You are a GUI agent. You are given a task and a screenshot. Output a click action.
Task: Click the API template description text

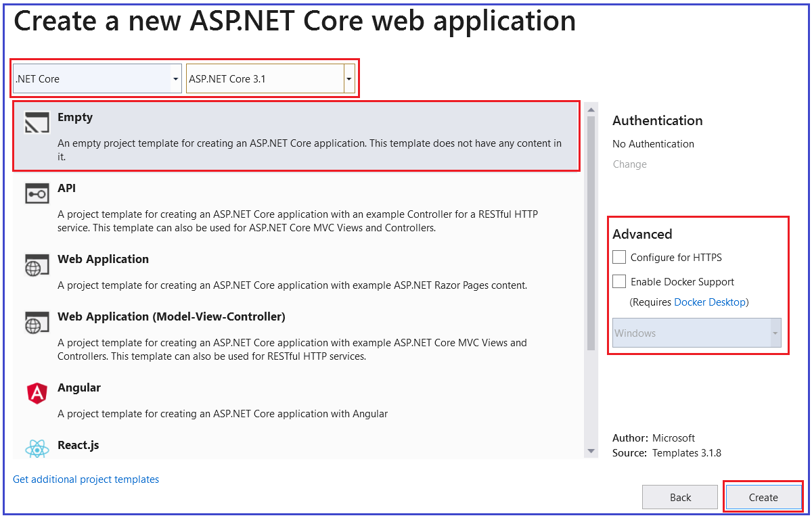(x=298, y=221)
